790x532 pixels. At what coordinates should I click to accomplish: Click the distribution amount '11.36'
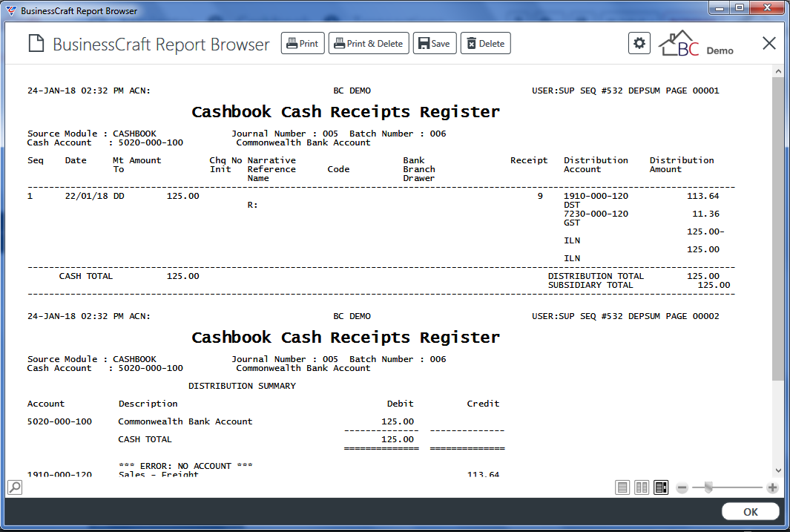point(705,214)
